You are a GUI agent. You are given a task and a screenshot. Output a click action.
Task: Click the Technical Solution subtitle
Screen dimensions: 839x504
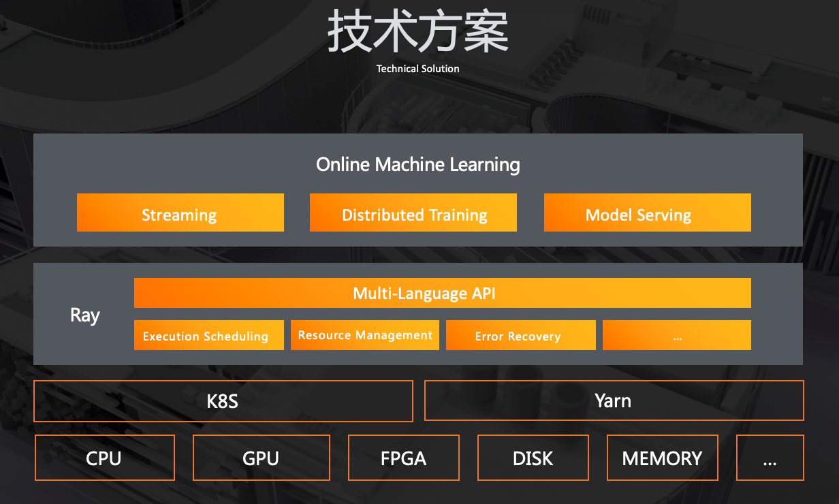coord(418,69)
